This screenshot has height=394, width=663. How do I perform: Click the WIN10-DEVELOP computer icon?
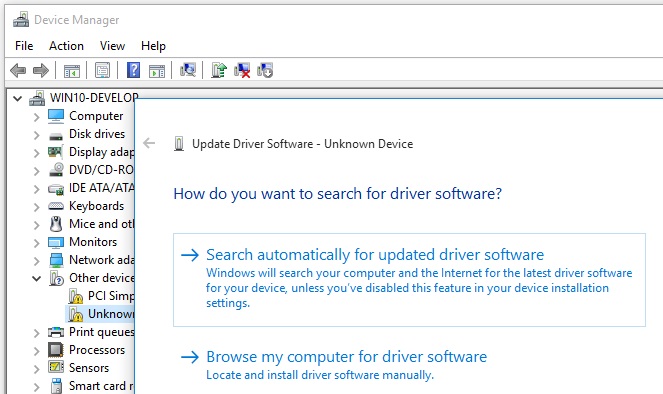[37, 98]
